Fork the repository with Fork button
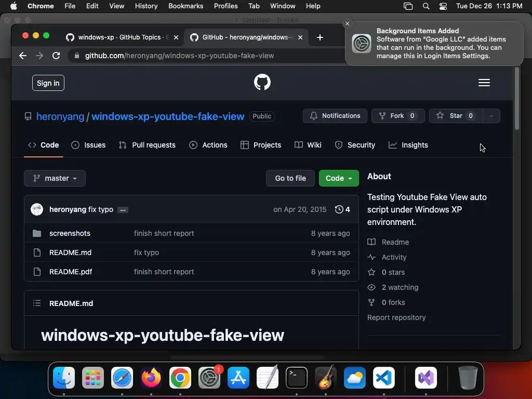Viewport: 532px width, 399px height. (398, 116)
